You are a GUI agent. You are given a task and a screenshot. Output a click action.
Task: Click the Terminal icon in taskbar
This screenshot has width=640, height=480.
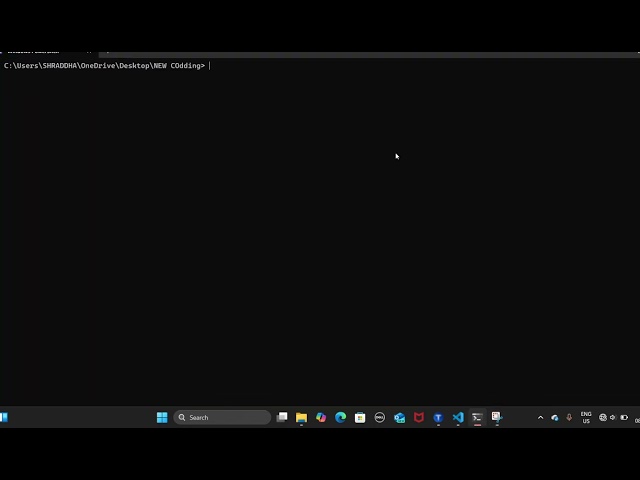click(477, 417)
